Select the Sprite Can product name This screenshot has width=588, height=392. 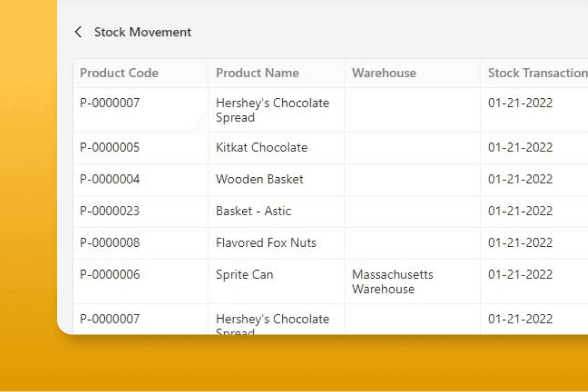pyautogui.click(x=244, y=275)
